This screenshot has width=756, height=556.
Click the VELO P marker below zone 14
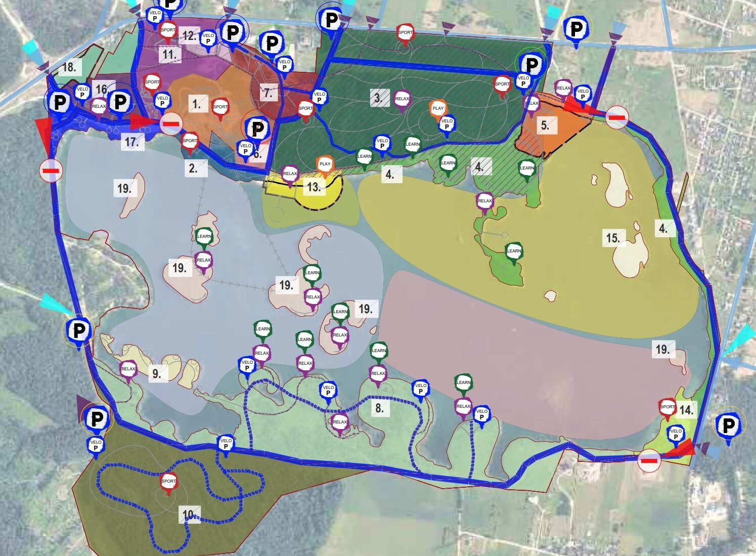(676, 434)
